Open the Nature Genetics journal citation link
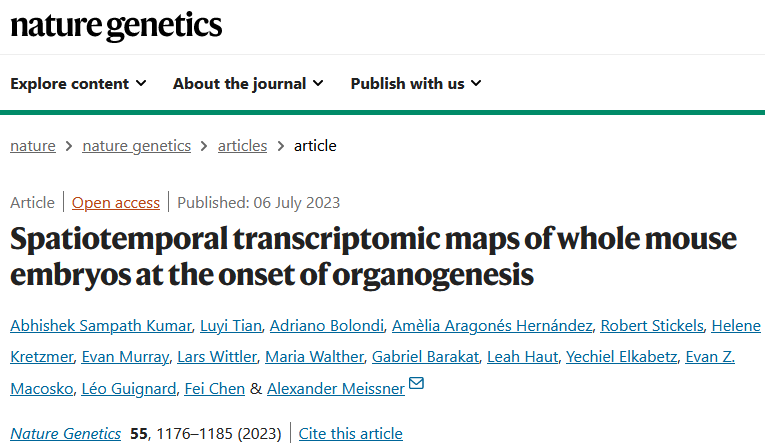Viewport: 765px width, 447px height. 66,434
